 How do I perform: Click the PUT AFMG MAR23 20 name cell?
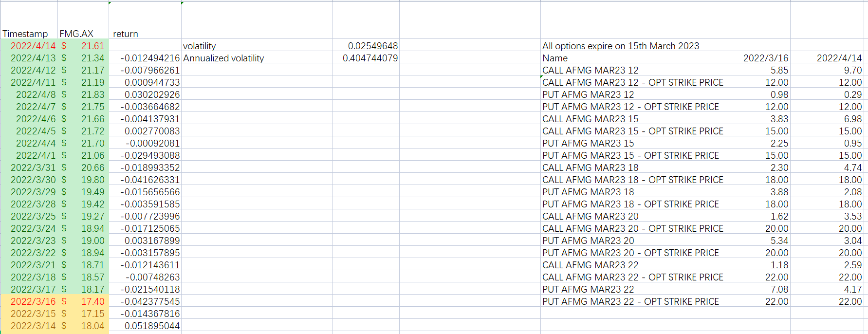click(x=635, y=241)
